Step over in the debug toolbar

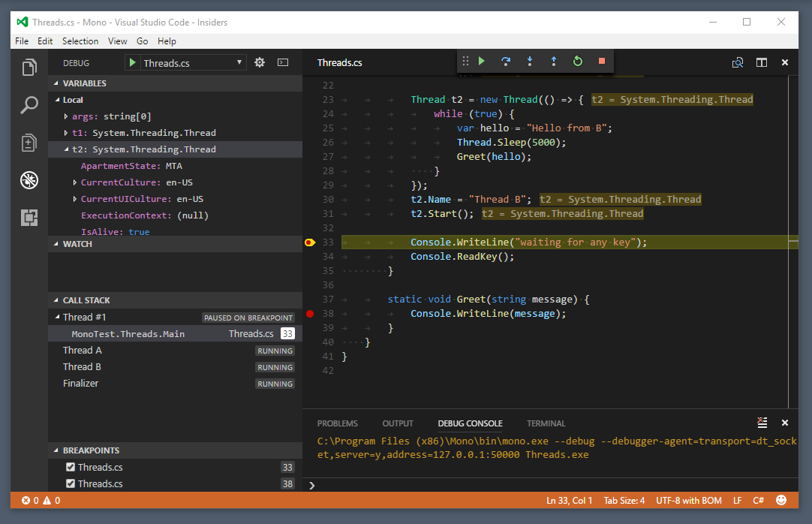505,61
